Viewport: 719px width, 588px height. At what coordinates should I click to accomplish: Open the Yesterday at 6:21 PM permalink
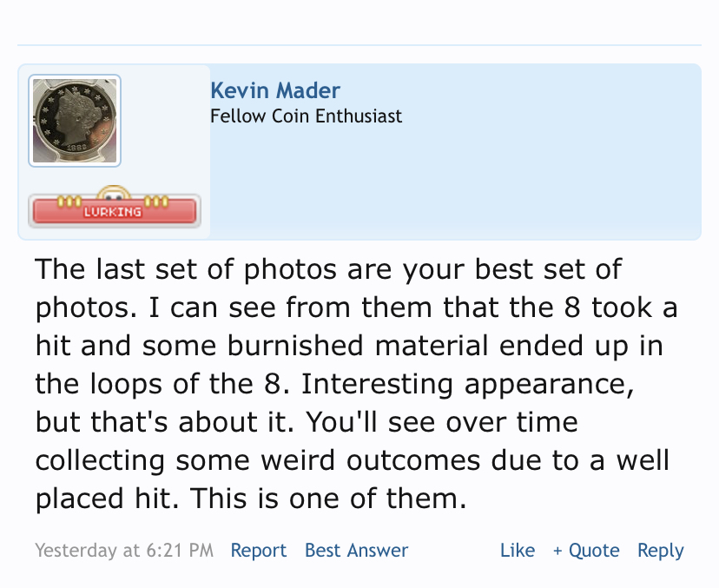click(124, 550)
